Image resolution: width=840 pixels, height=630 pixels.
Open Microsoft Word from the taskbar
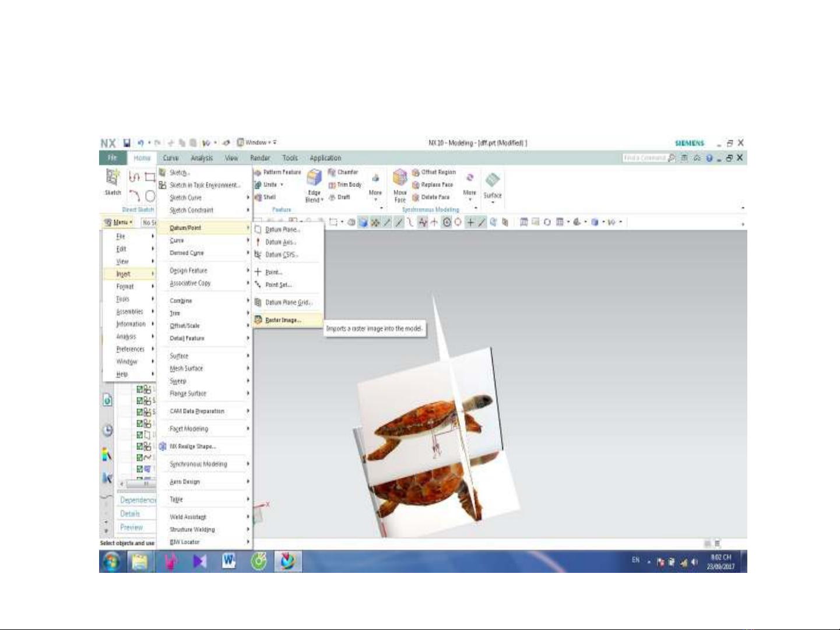click(229, 561)
